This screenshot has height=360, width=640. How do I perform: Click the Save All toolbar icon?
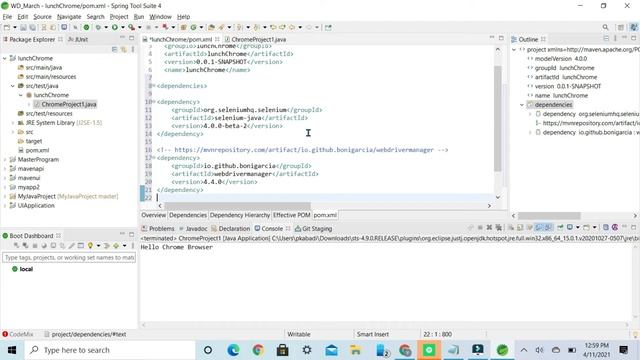click(32, 27)
